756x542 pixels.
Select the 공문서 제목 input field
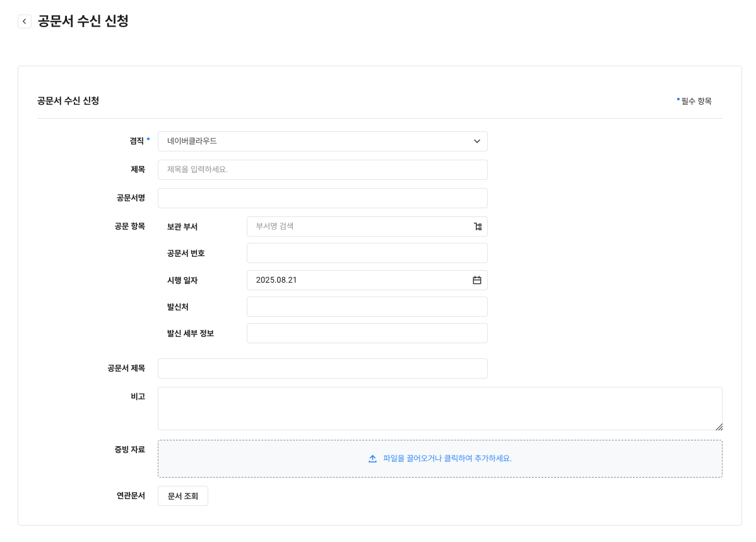(x=322, y=368)
